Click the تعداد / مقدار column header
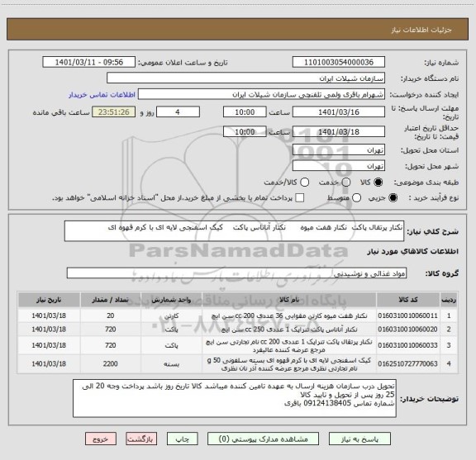 111,300
